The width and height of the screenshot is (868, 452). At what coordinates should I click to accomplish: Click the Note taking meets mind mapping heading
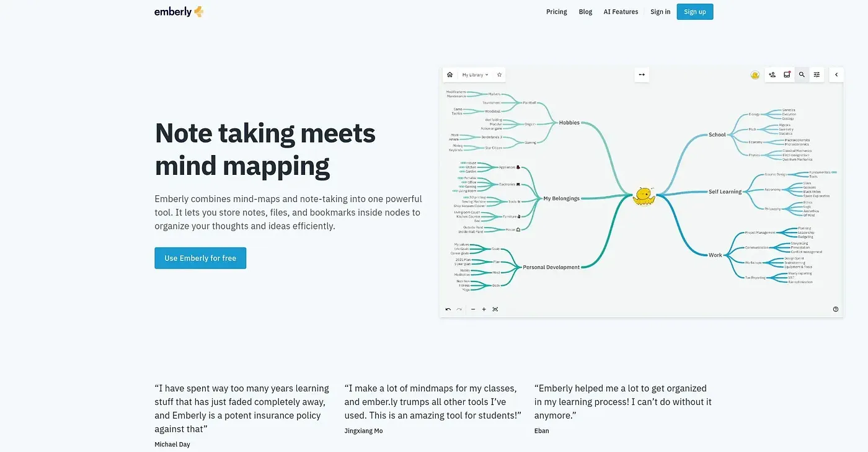(265, 149)
